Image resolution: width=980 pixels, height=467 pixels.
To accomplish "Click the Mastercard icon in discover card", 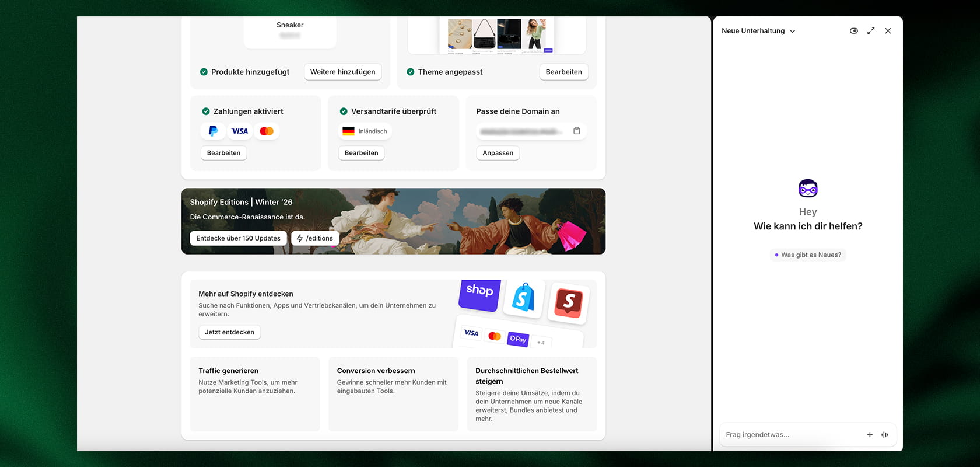I will (495, 336).
